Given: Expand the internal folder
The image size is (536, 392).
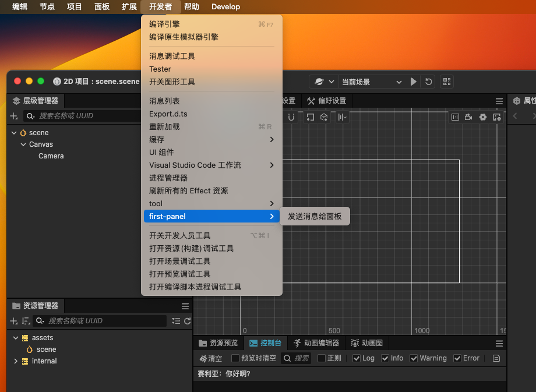Looking at the screenshot, I should [15, 361].
